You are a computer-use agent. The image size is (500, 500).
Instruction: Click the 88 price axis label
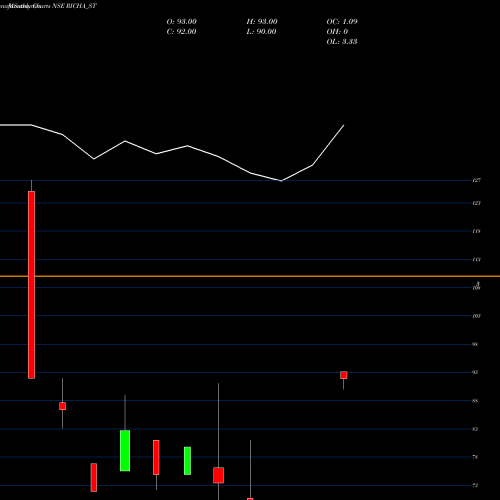475,401
